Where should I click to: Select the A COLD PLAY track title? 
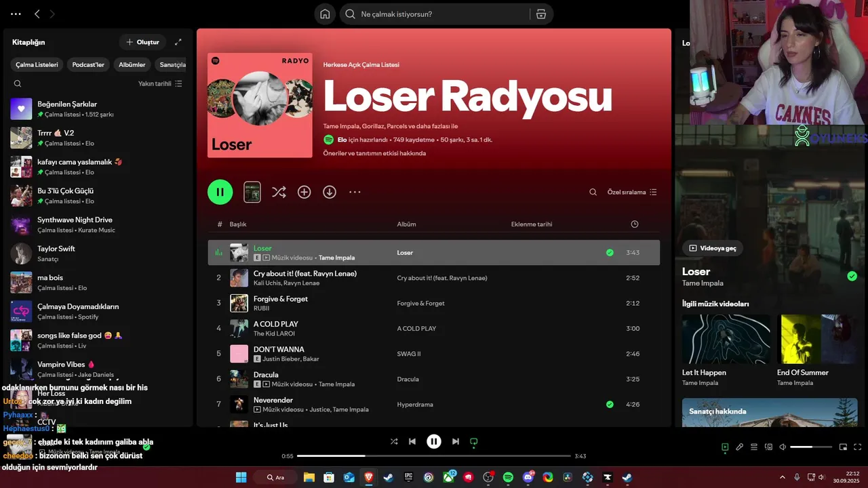[x=276, y=324]
